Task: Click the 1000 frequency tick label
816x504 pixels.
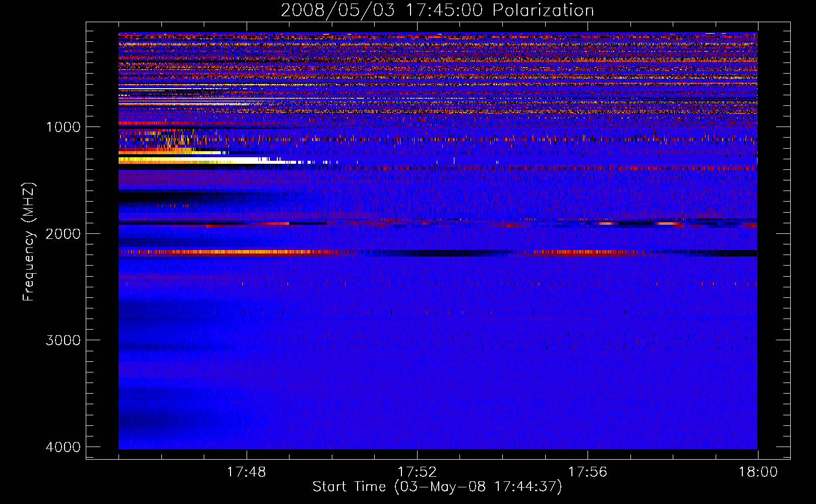Action: tap(63, 127)
